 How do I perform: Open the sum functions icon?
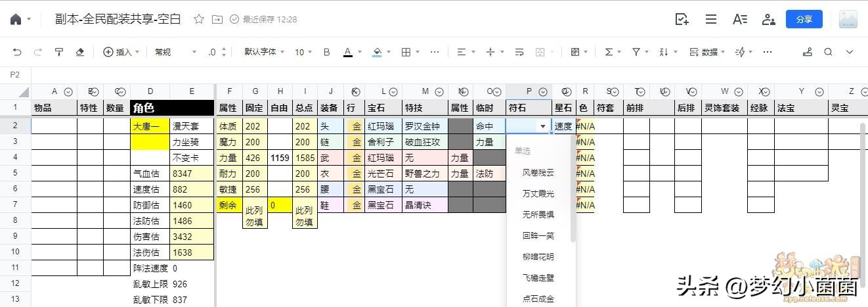(609, 52)
